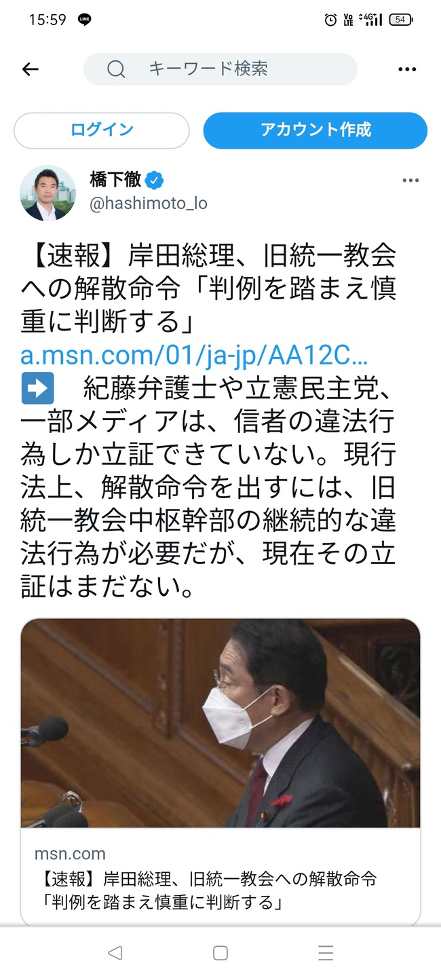Open the a.msn.com/01/ja-jp/AA12C… link
Screen dimensions: 441x980
[194, 356]
